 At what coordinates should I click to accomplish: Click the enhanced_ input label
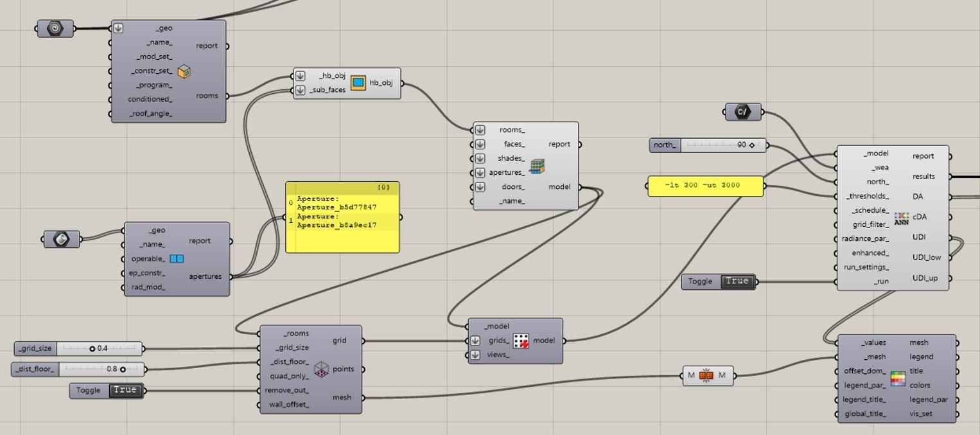(870, 253)
